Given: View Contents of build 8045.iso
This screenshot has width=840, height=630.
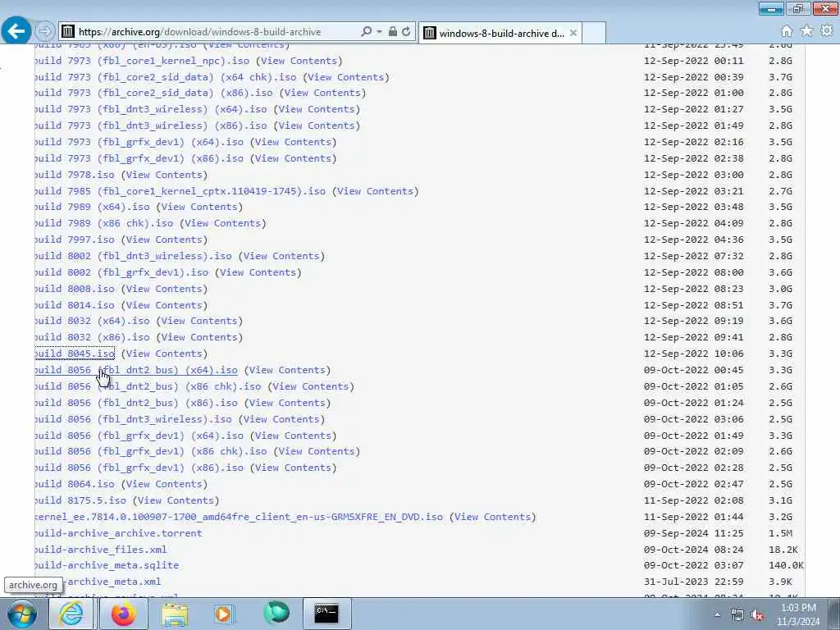Looking at the screenshot, I should pos(164,354).
